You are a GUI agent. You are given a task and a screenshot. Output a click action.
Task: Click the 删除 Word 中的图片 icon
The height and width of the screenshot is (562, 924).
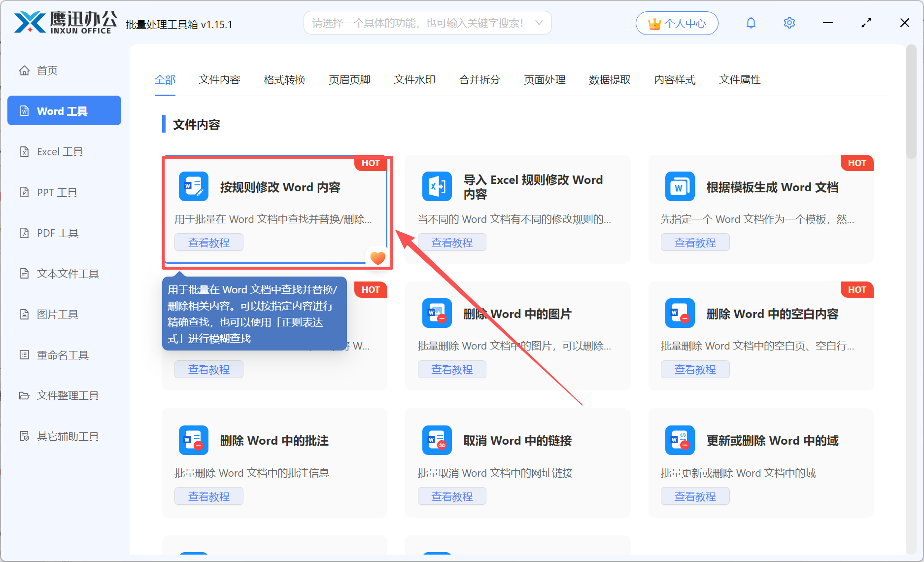[x=437, y=313]
